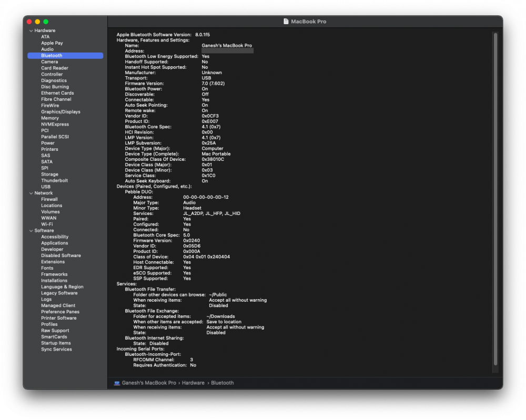Open Firewall under Network
The height and width of the screenshot is (420, 526).
click(x=49, y=199)
